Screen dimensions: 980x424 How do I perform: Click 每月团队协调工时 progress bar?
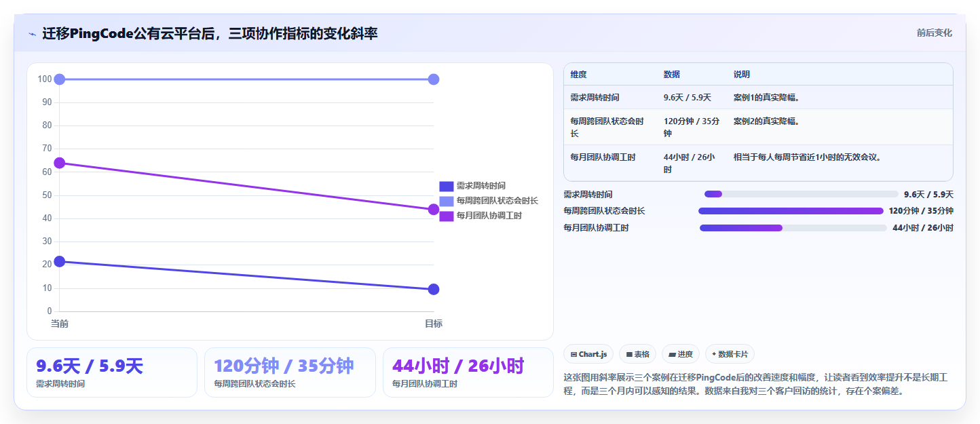(793, 228)
